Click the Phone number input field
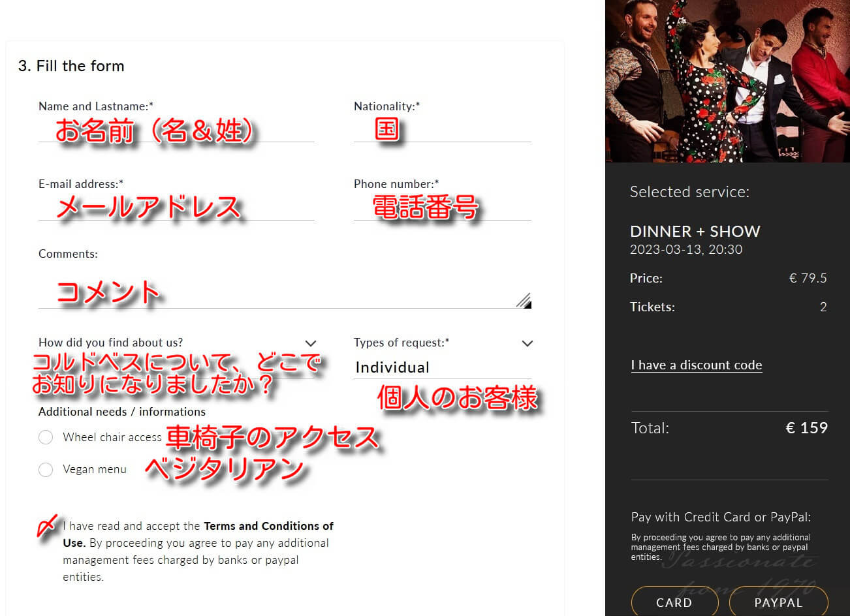The image size is (850, 616). pos(442,209)
